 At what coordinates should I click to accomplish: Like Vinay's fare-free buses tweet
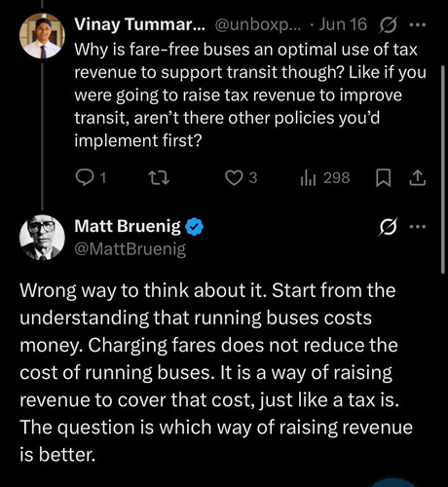click(241, 178)
